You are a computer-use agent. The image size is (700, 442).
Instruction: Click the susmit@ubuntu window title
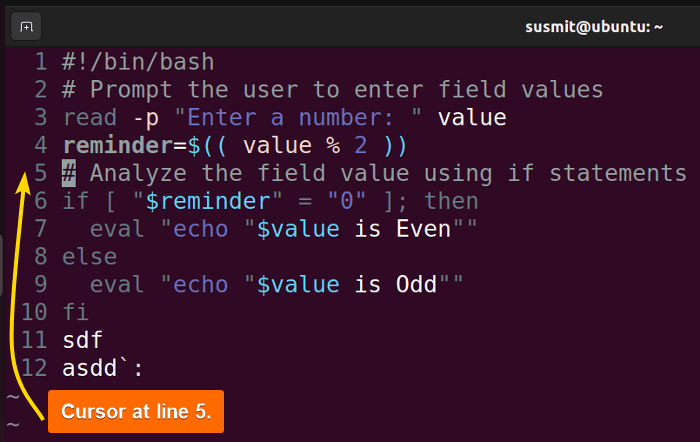click(x=594, y=27)
